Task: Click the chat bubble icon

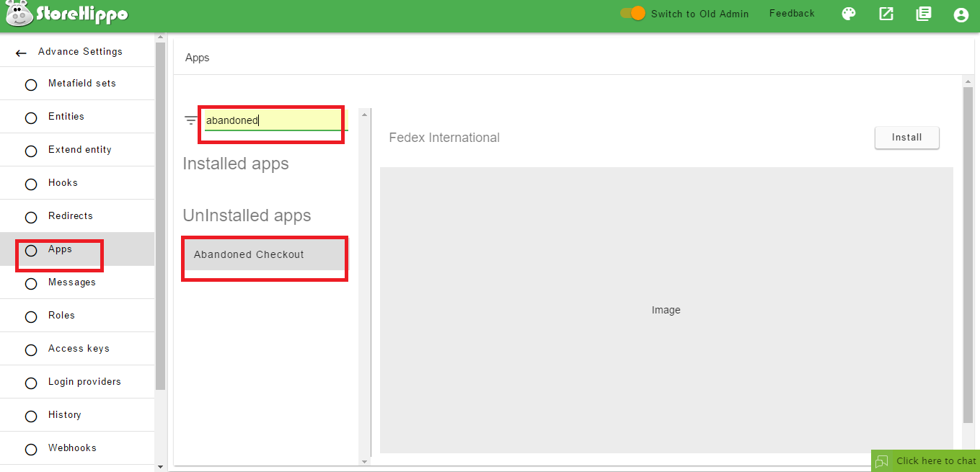Action: pos(882,461)
